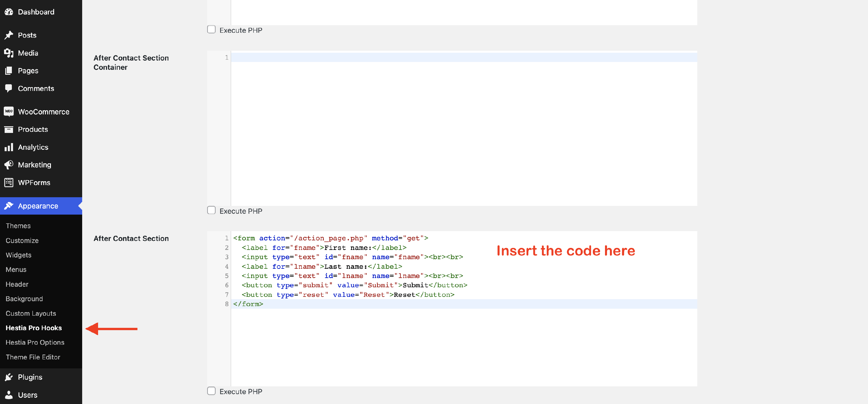The height and width of the screenshot is (404, 868).
Task: Click the Posts pushpin icon
Action: [9, 35]
